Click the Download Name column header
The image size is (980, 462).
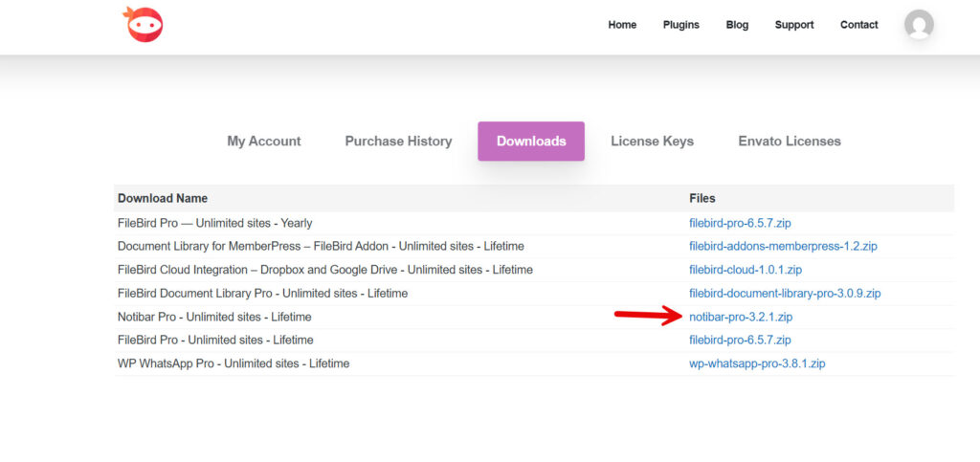pyautogui.click(x=163, y=199)
